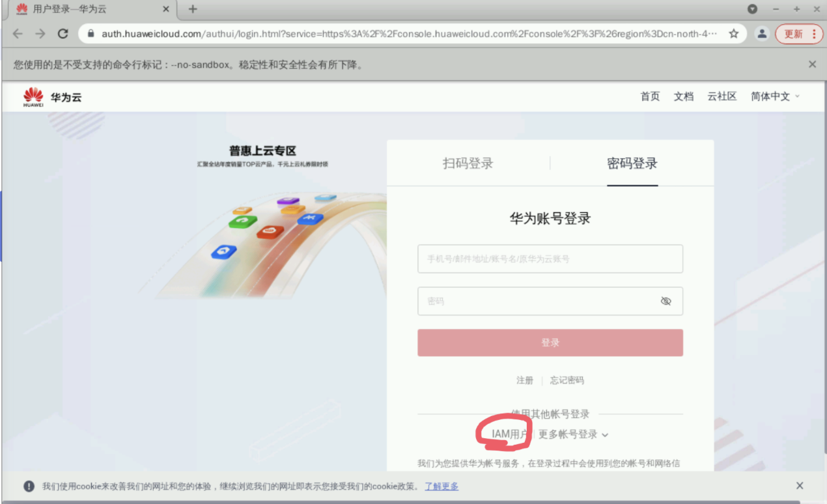This screenshot has width=827, height=504.
Task: Click the Huawei Cloud logo
Action: pos(33,97)
